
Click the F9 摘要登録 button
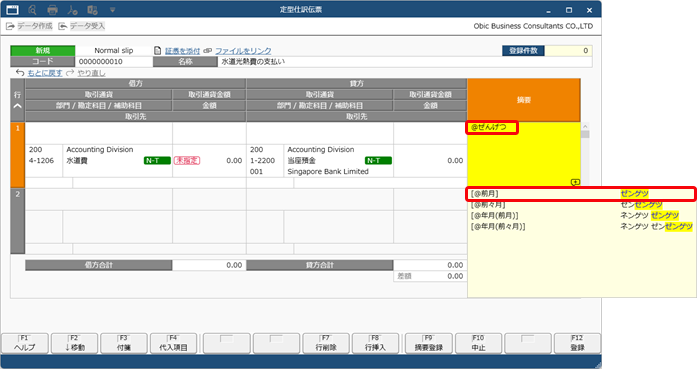(429, 344)
